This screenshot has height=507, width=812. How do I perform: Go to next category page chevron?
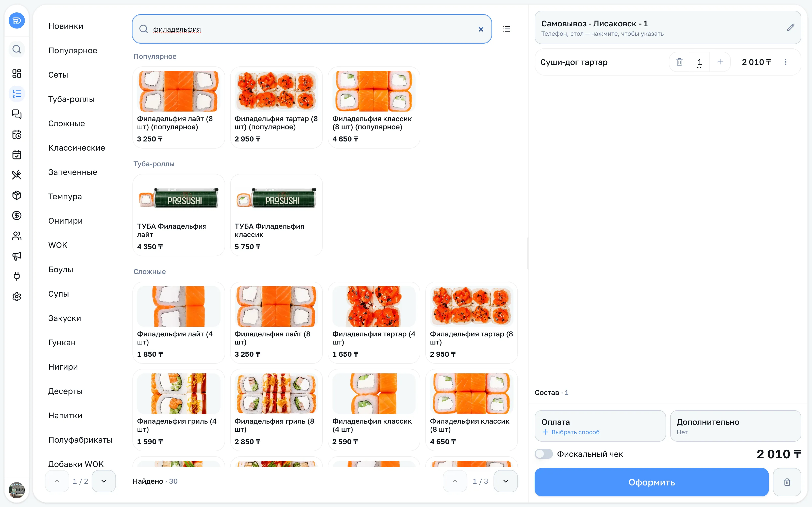pyautogui.click(x=104, y=481)
